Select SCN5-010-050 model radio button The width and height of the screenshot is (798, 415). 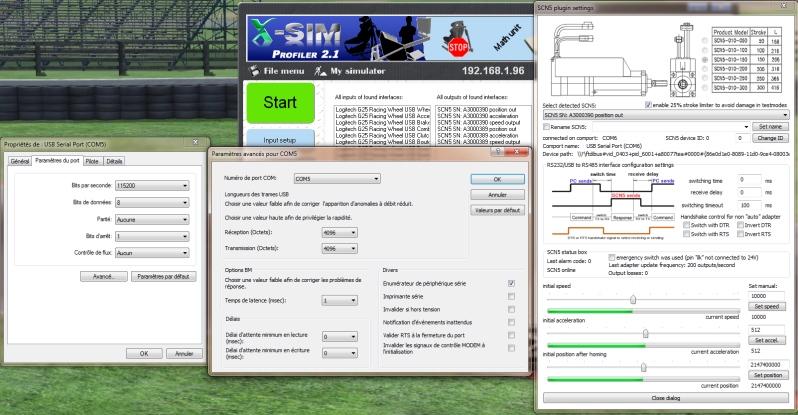(x=705, y=41)
